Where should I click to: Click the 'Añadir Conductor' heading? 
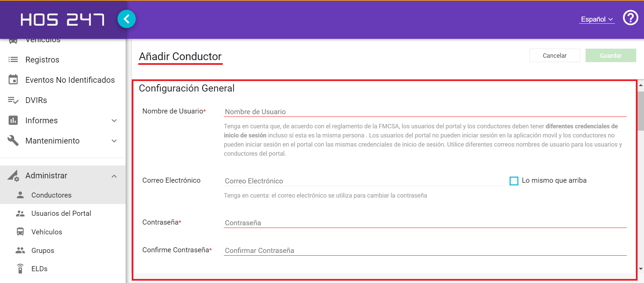(180, 56)
